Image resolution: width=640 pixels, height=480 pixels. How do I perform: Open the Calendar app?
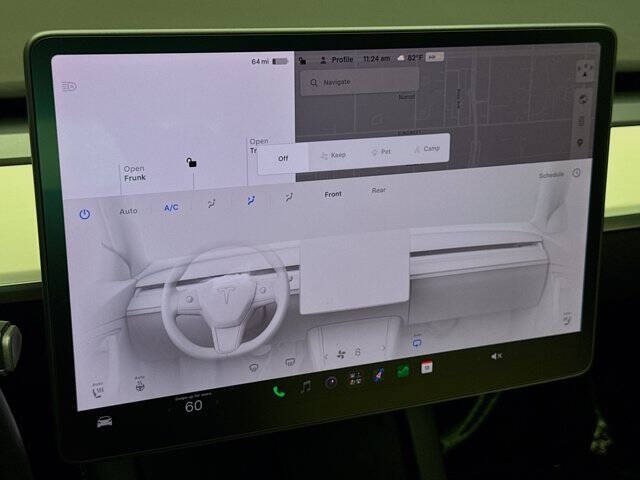[x=427, y=367]
